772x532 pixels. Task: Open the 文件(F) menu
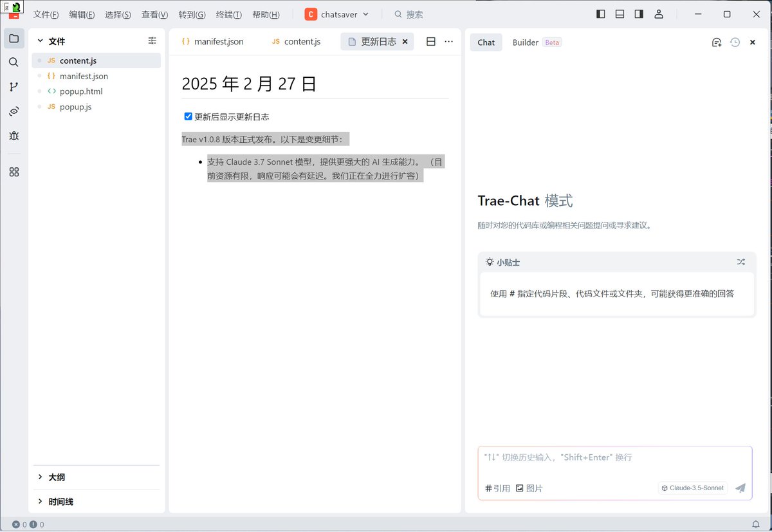coord(46,14)
